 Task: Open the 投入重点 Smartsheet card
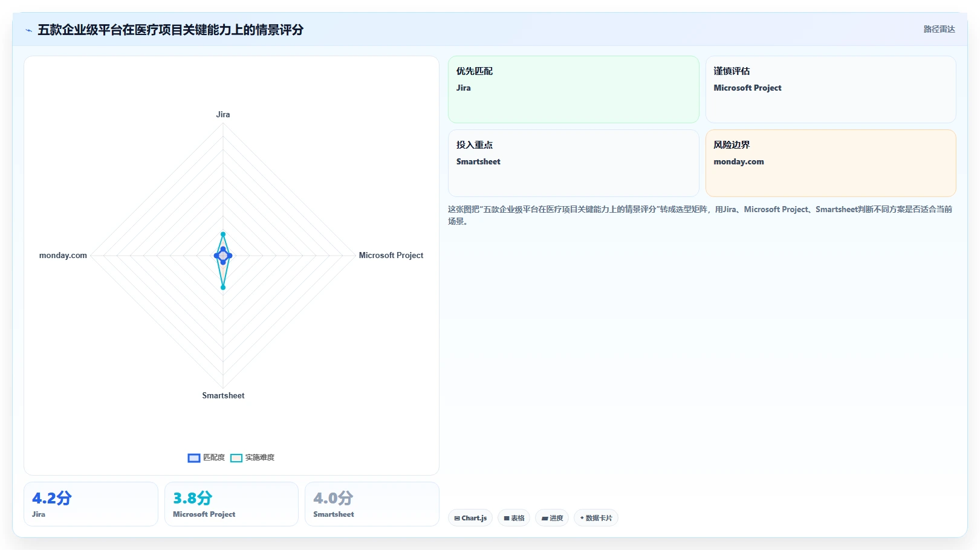point(573,163)
